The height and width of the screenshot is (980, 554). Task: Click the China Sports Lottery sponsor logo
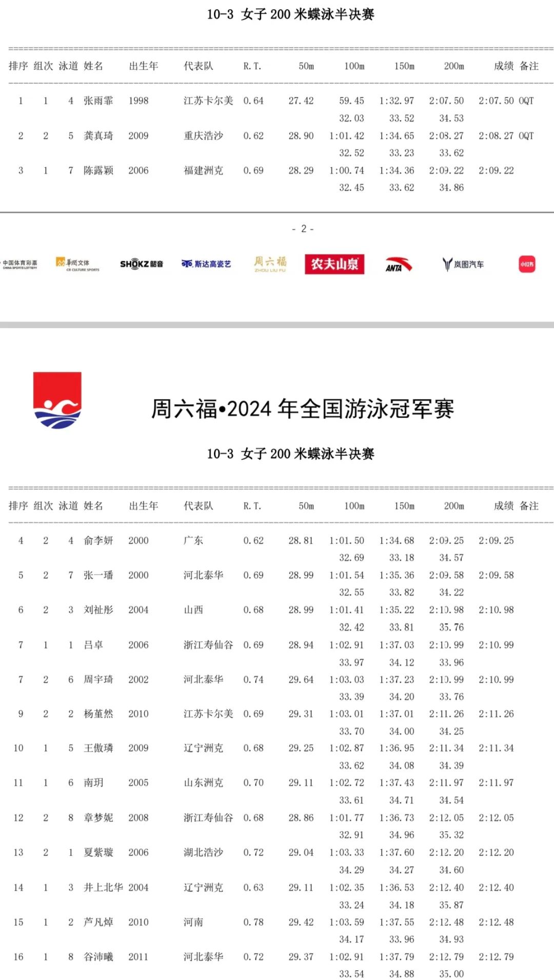pos(19,264)
